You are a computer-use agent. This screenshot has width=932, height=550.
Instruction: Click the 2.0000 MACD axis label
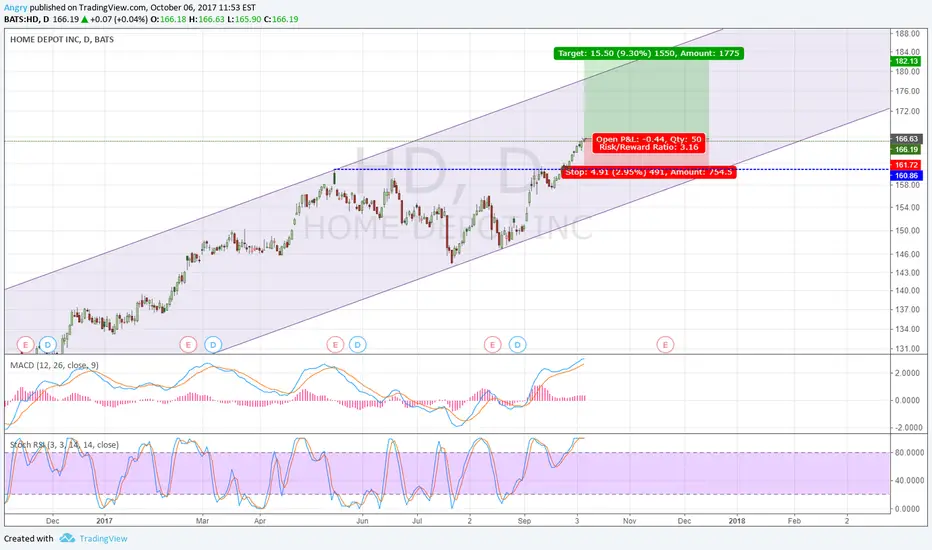[909, 373]
